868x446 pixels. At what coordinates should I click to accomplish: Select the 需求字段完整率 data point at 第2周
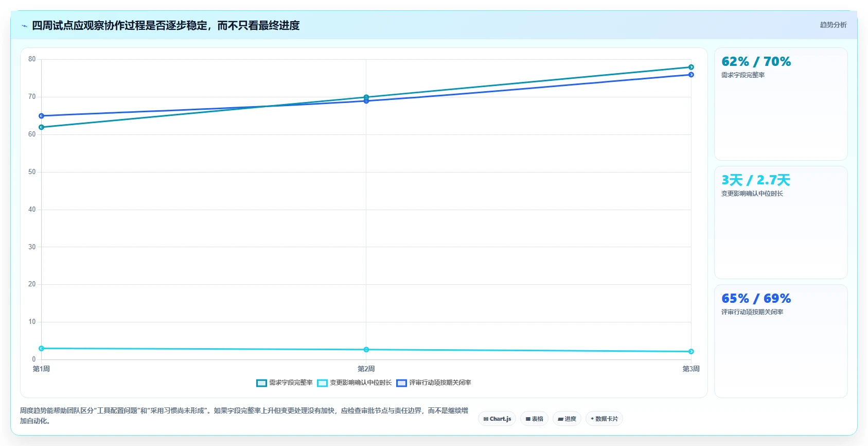pos(366,97)
